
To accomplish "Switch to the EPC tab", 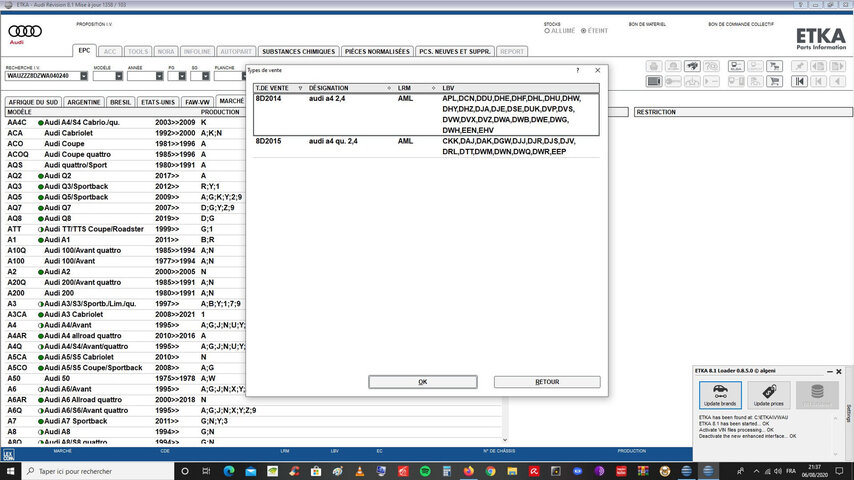I will 84,51.
